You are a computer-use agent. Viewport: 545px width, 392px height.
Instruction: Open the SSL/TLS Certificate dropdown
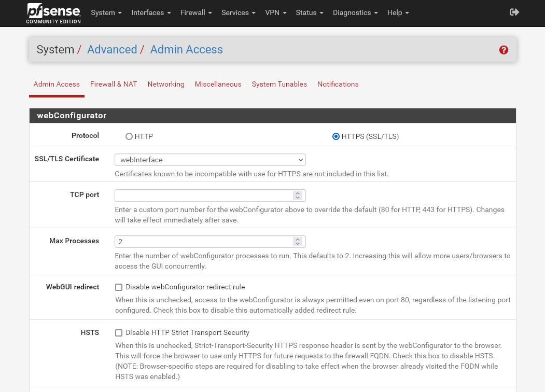click(210, 160)
